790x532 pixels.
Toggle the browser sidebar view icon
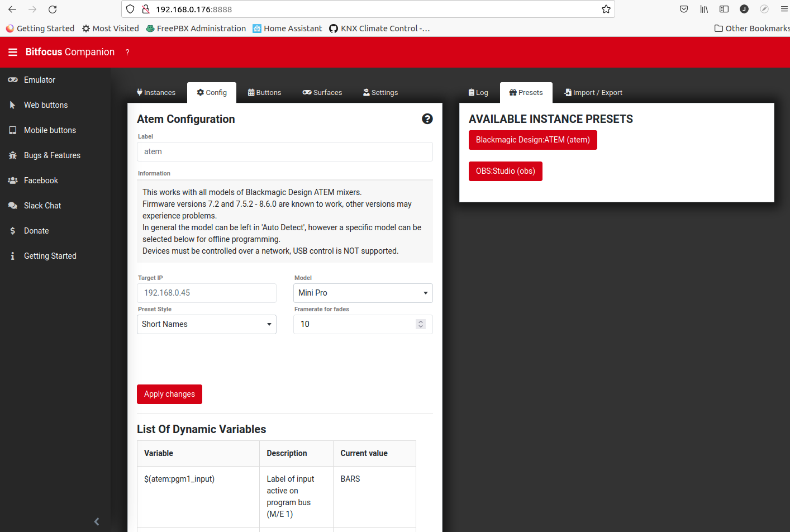(x=724, y=9)
